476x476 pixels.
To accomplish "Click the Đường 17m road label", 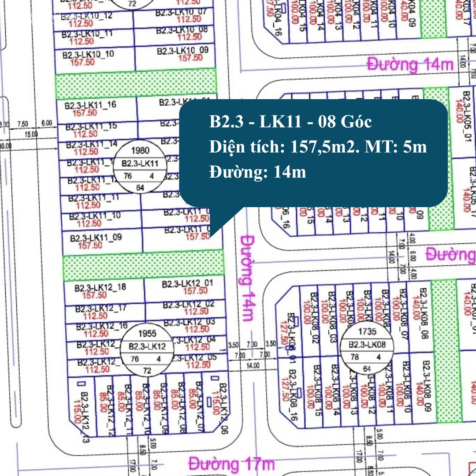I will point(231,464).
